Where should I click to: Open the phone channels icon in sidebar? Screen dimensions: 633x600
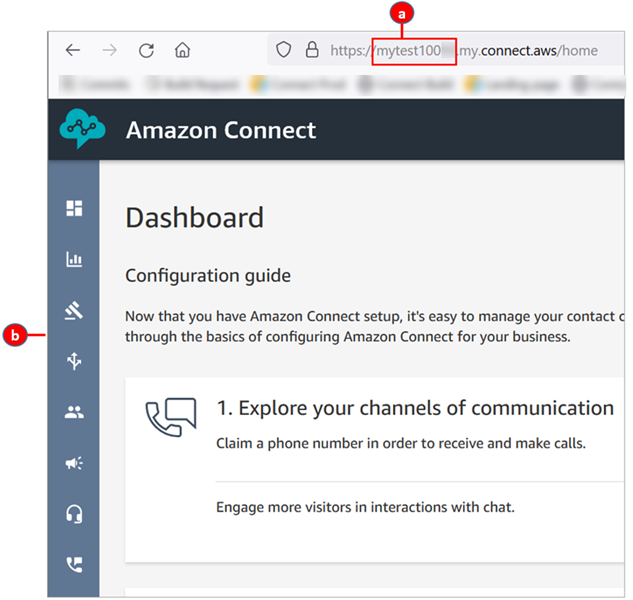[x=74, y=564]
